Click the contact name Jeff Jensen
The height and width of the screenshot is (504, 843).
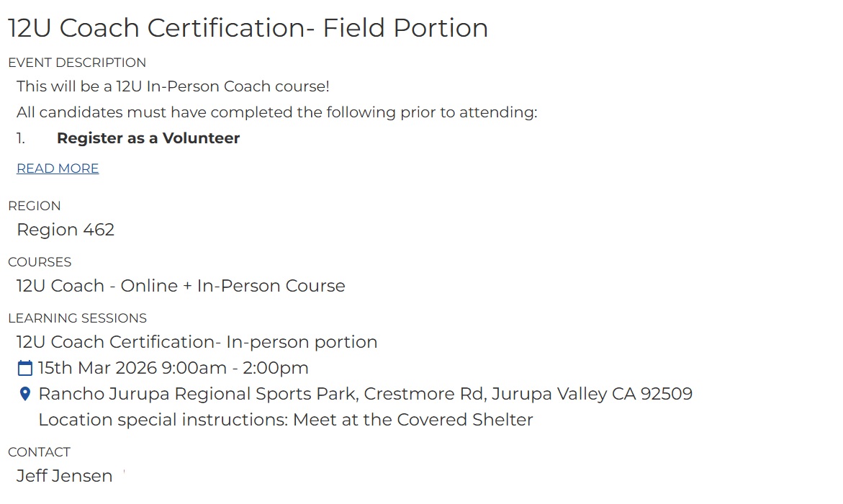click(x=65, y=476)
